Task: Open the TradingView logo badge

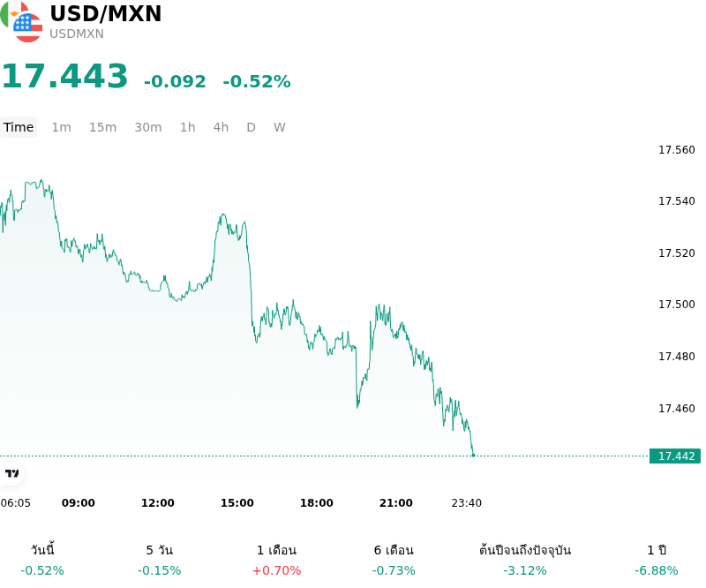Action: click(x=11, y=473)
